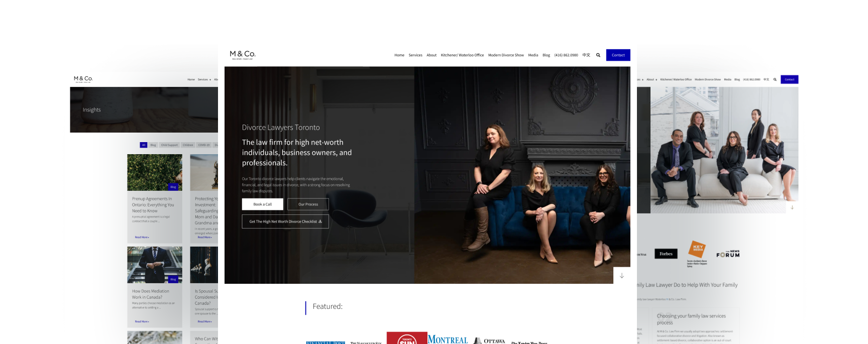Image resolution: width=868 pixels, height=344 pixels.
Task: Select the All filter tab on Insights
Action: (x=143, y=145)
